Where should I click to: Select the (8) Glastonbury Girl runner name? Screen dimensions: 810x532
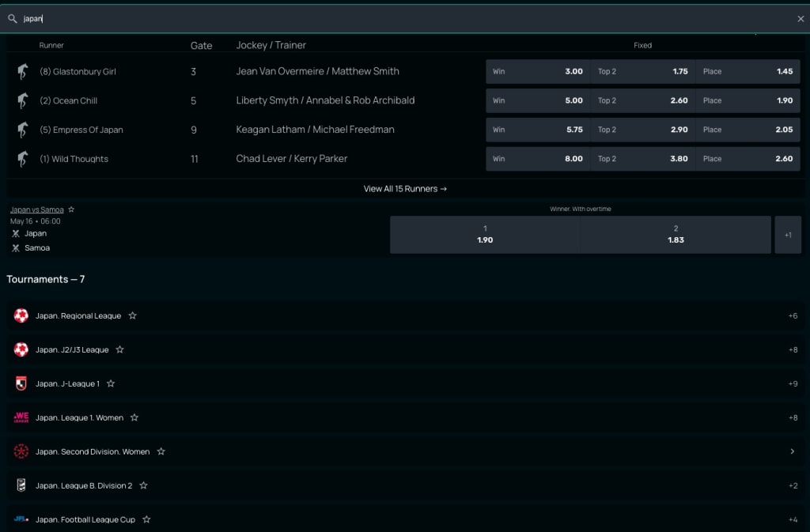(x=78, y=72)
